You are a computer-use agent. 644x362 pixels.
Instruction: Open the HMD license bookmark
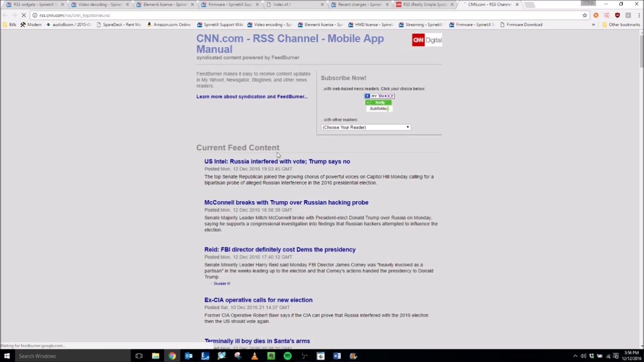(x=370, y=25)
